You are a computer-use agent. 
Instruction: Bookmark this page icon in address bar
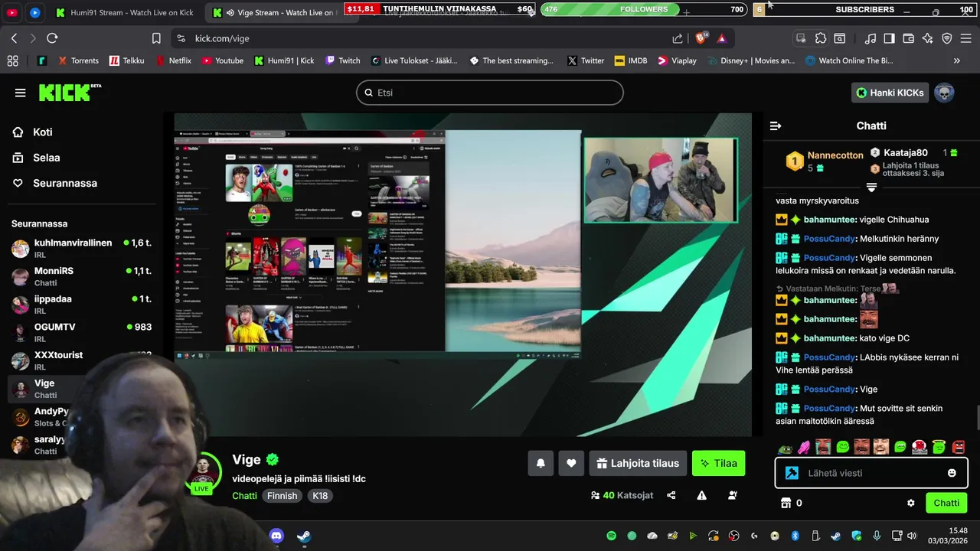coord(156,38)
